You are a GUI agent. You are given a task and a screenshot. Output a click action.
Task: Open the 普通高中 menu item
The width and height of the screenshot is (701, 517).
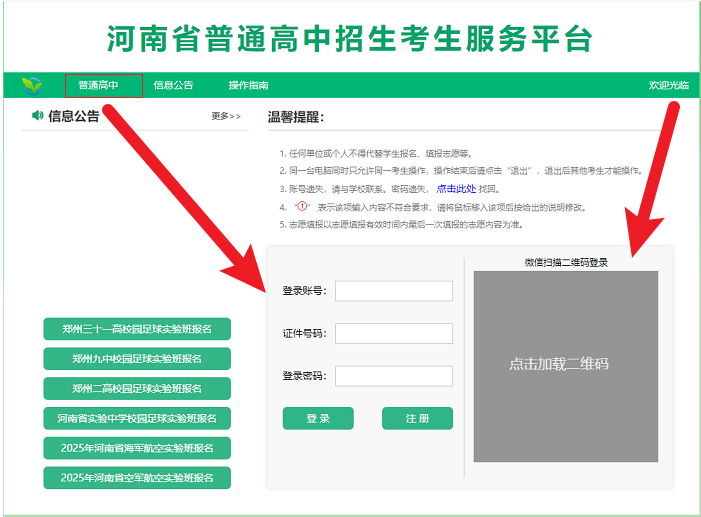[x=98, y=86]
